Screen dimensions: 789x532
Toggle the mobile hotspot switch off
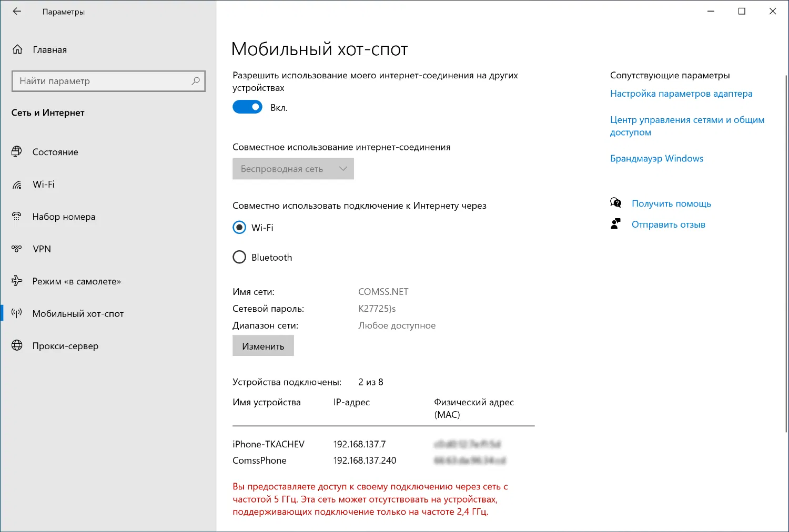coord(247,107)
